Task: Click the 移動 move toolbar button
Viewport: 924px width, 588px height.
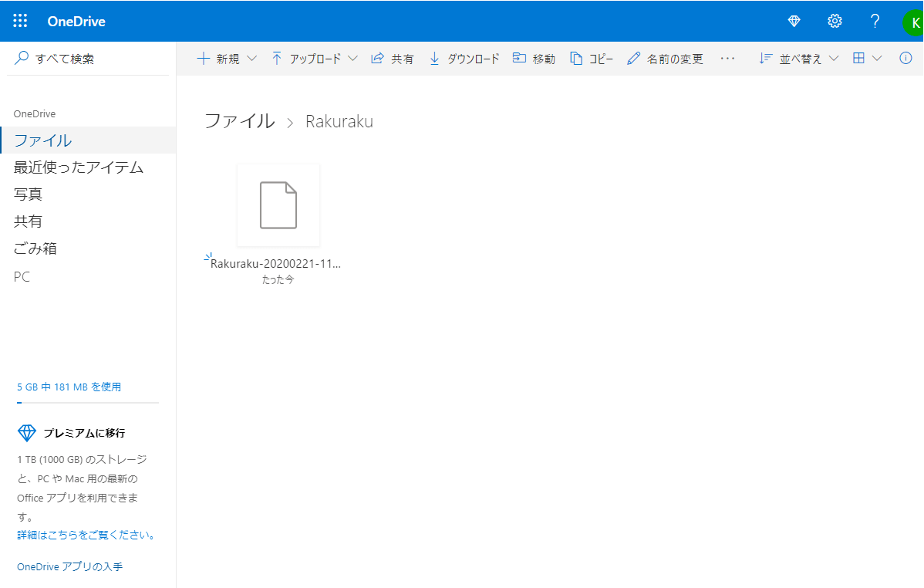Action: (x=534, y=59)
